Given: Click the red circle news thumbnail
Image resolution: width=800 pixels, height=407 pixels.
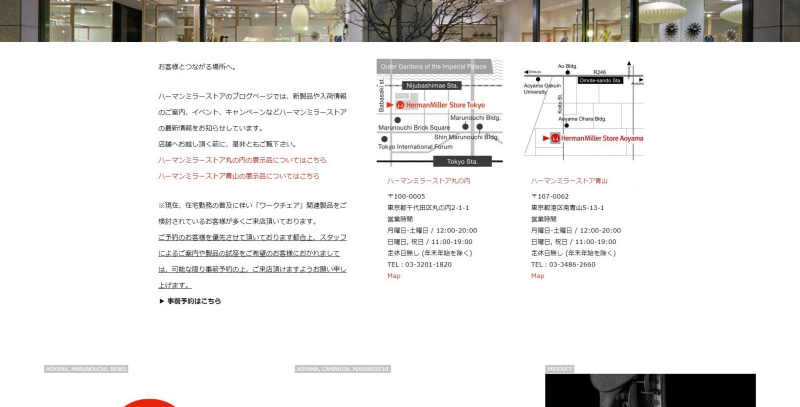Looking at the screenshot, I should point(149,403).
